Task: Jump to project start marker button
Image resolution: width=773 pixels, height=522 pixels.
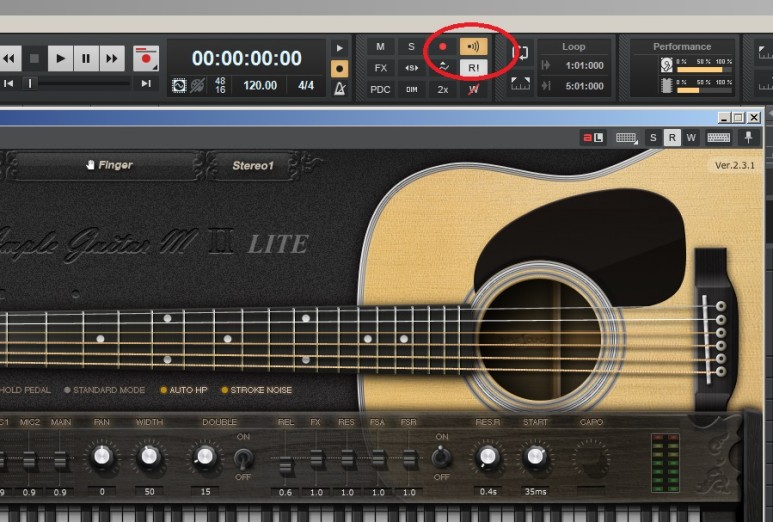Action: (x=8, y=84)
